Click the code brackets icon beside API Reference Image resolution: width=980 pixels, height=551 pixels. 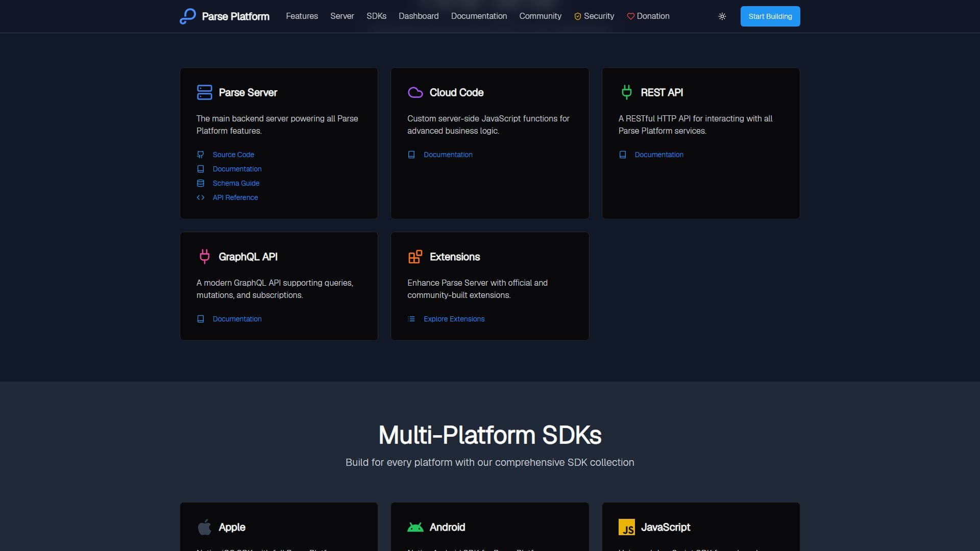pos(201,197)
